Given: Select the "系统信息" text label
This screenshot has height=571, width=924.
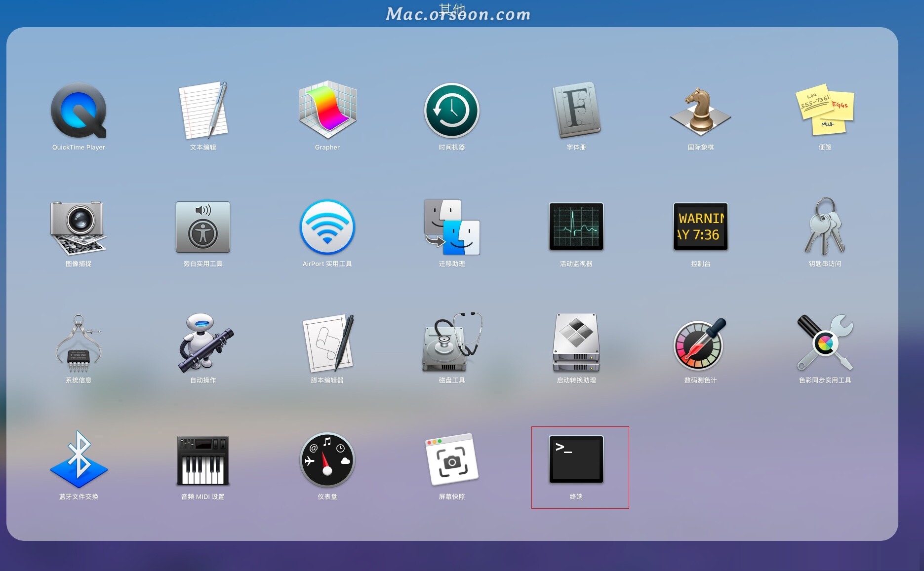Looking at the screenshot, I should (x=79, y=380).
